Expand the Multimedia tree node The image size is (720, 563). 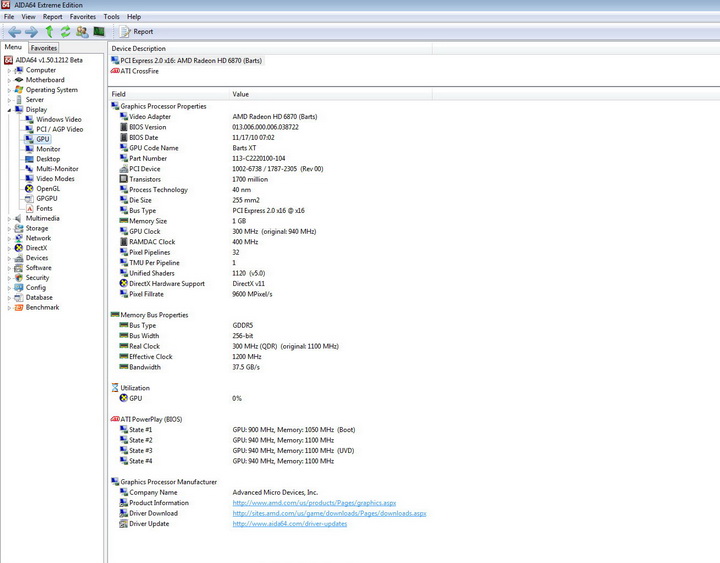[9, 219]
